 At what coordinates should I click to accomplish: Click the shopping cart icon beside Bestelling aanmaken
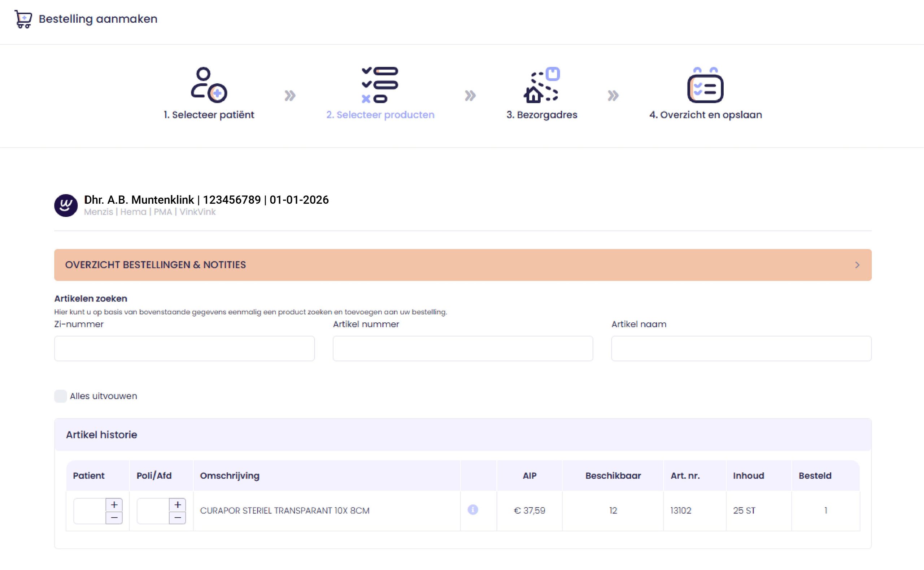(x=23, y=19)
